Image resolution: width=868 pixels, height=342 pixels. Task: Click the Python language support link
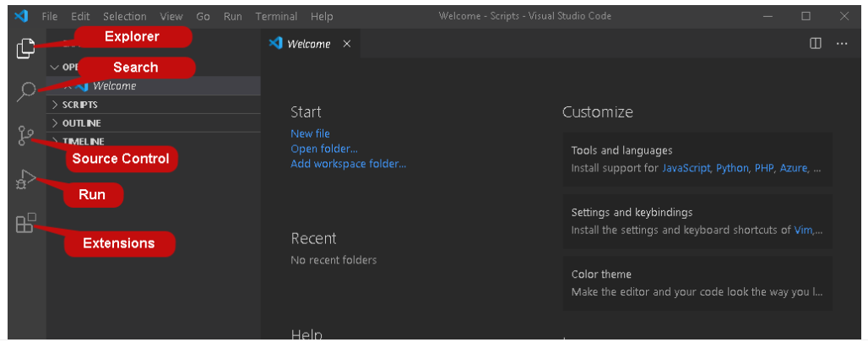point(732,168)
